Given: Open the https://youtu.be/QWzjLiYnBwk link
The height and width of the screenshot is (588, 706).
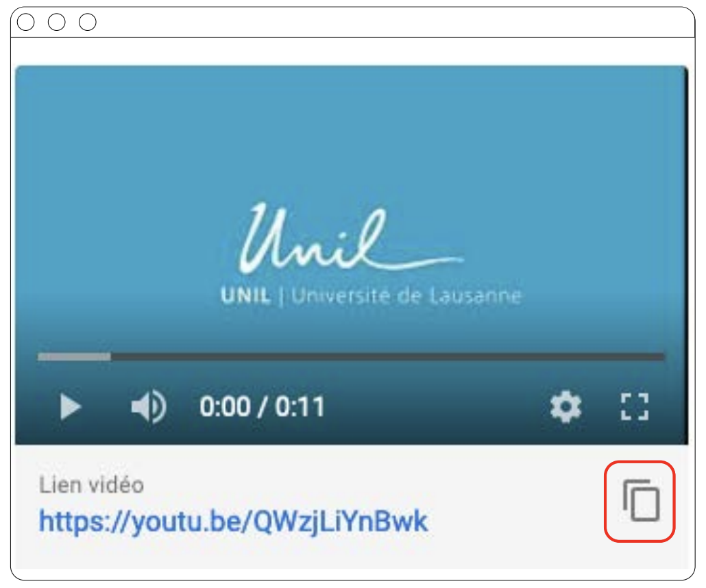Looking at the screenshot, I should click(233, 522).
